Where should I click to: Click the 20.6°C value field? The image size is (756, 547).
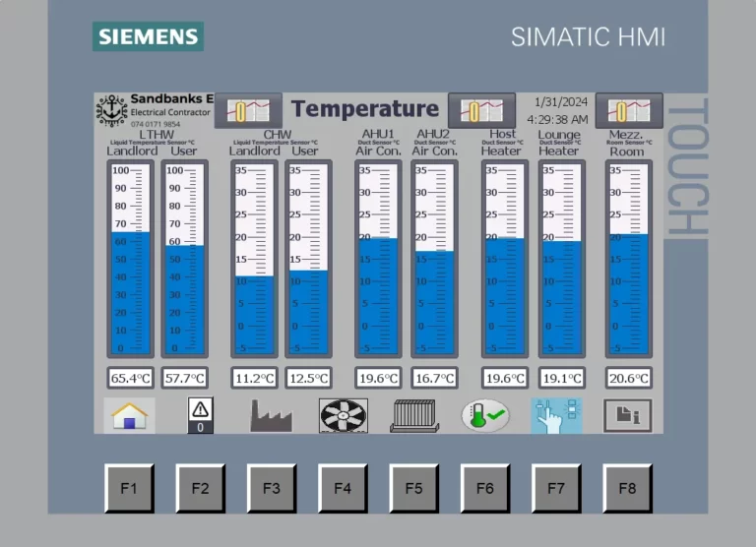click(x=629, y=378)
